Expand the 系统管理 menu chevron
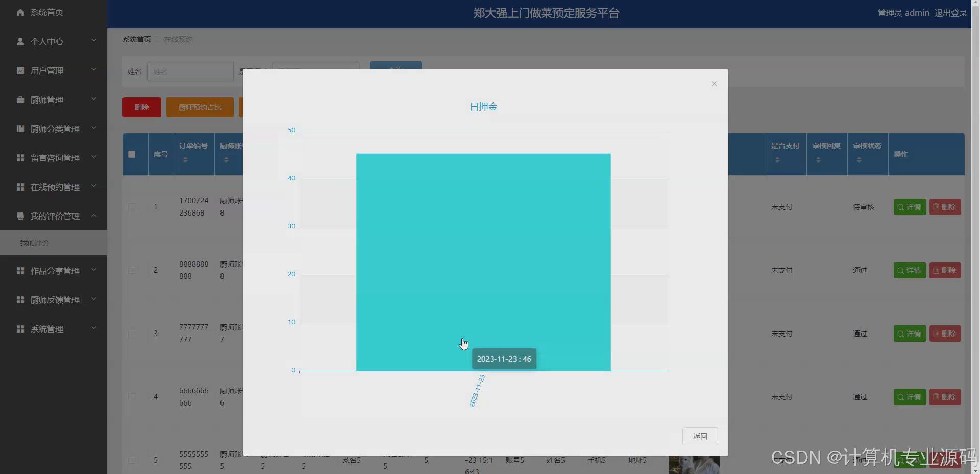Screen dimensions: 980x474 [x=94, y=328]
